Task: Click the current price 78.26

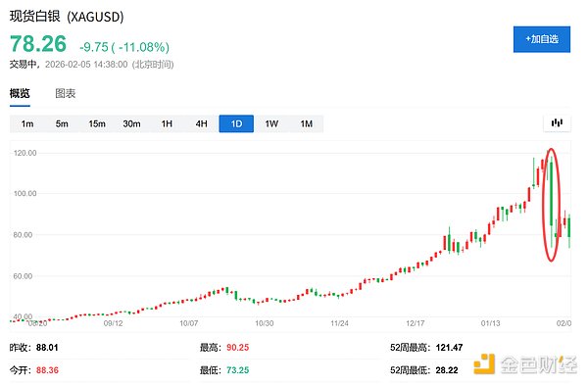Action: point(38,44)
